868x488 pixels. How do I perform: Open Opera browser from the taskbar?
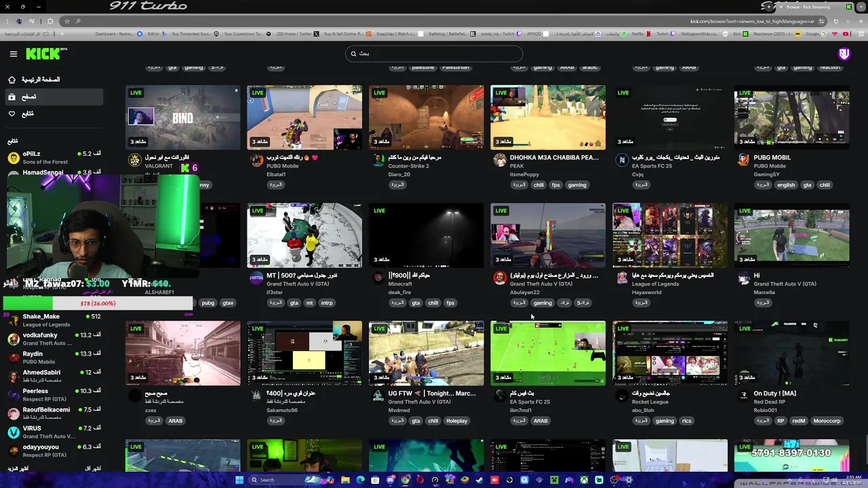(x=420, y=480)
